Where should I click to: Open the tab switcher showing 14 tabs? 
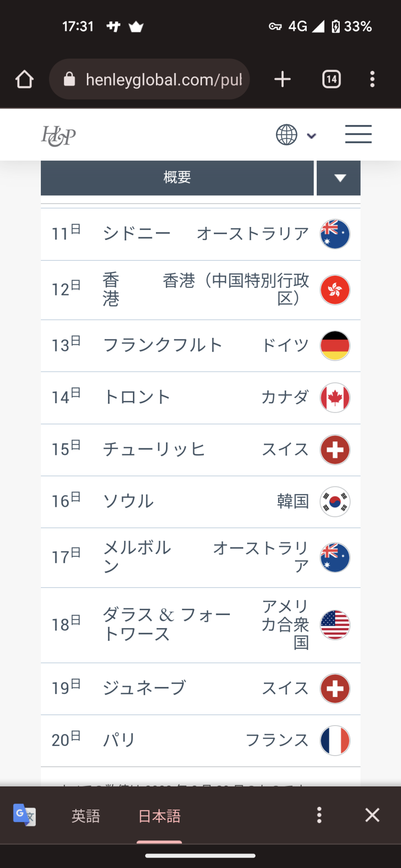(x=331, y=79)
